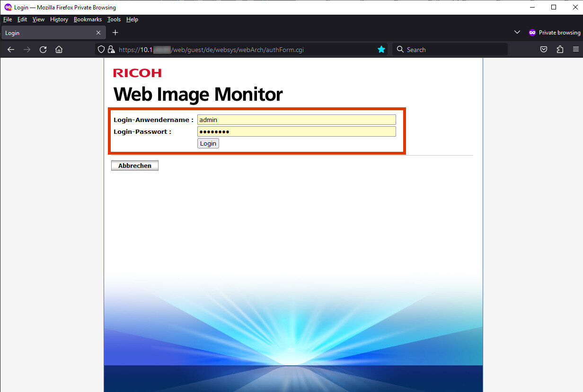The image size is (583, 392).
Task: Select the Login browser tab
Action: point(53,33)
